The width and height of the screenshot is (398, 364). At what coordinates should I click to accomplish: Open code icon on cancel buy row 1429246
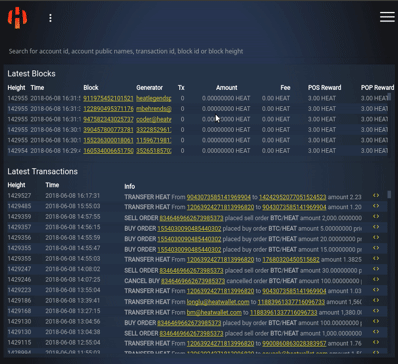point(376,279)
